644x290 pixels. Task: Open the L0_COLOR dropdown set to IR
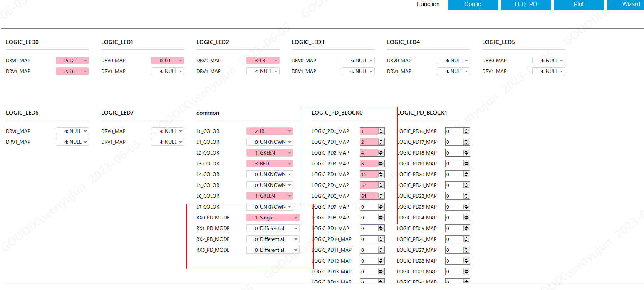click(270, 131)
